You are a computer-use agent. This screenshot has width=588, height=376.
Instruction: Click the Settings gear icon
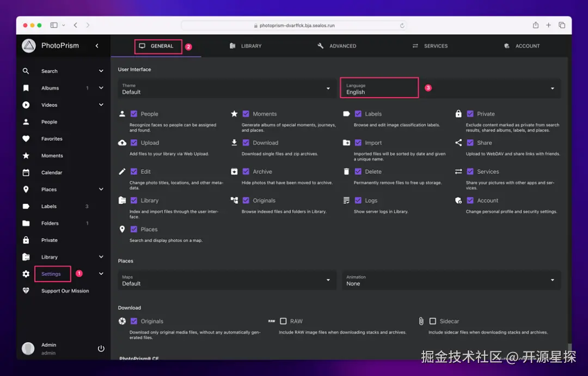(26, 274)
